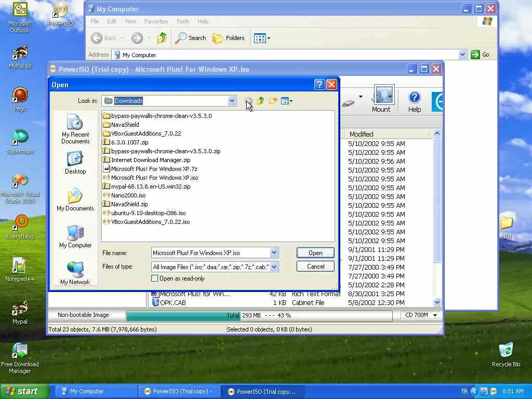The image size is (532, 399).
Task: Select My Computer in places bar
Action: point(75,237)
